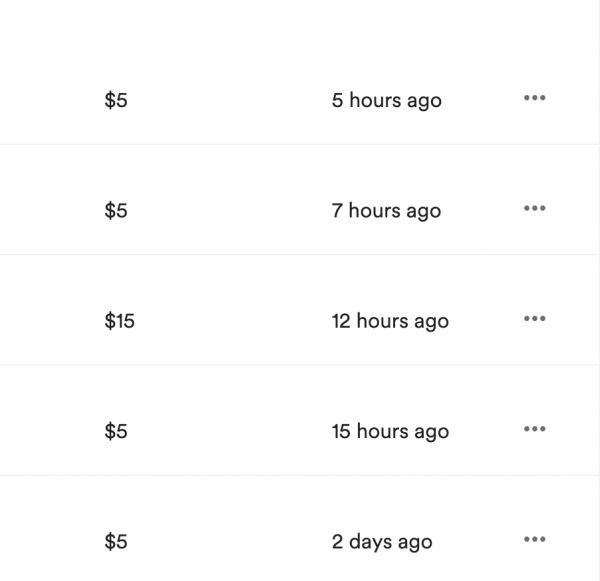Screen dimensions: 600x581
Task: Open three-dot menu for 7 hours ago entry
Action: click(534, 209)
